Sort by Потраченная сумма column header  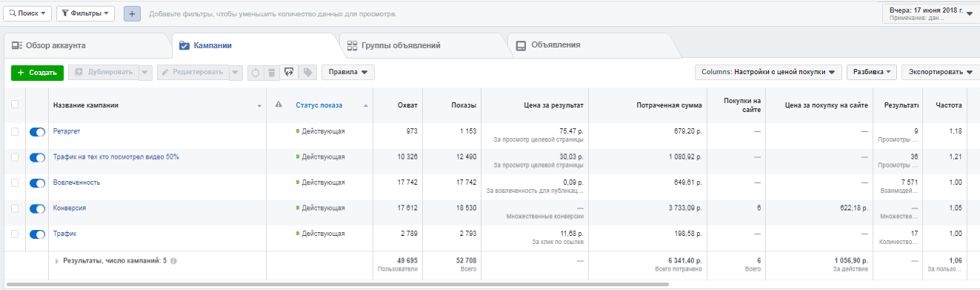coord(669,105)
